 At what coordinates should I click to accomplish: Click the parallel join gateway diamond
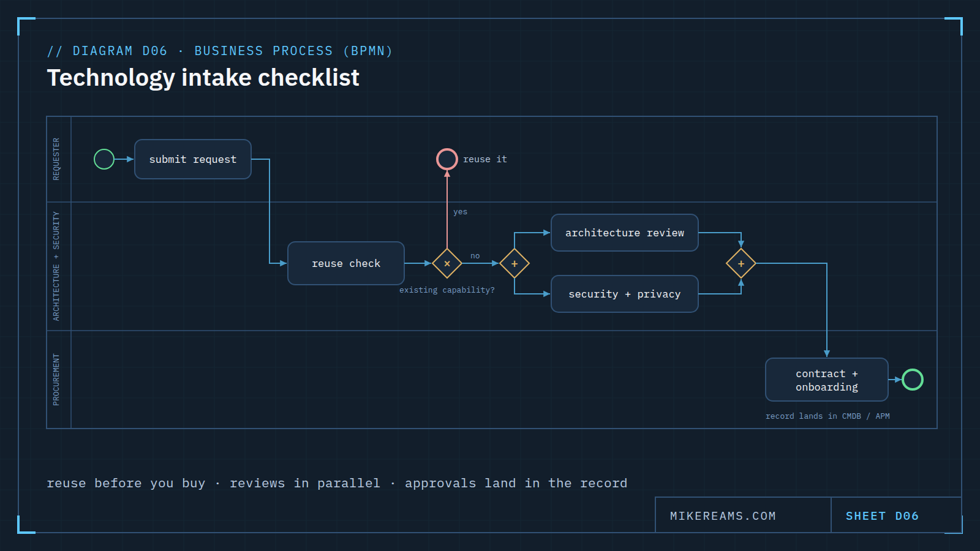741,263
